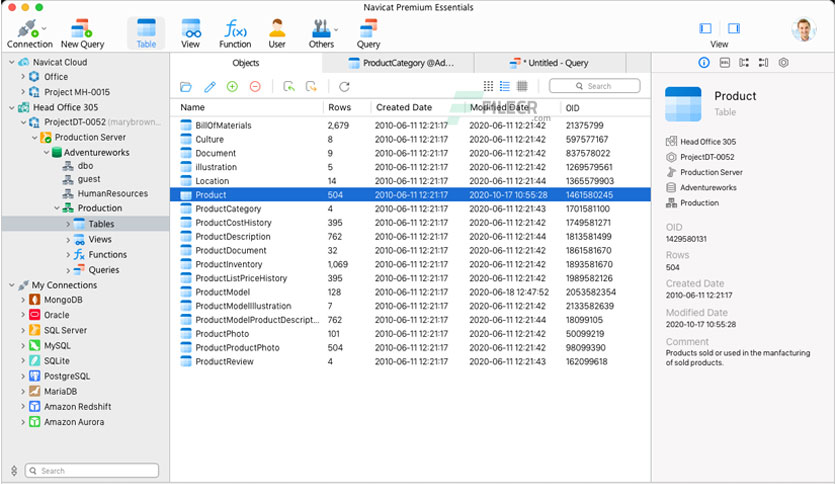This screenshot has height=484, width=836.
Task: Collapse the Navicat Cloud tree node
Action: [x=12, y=62]
